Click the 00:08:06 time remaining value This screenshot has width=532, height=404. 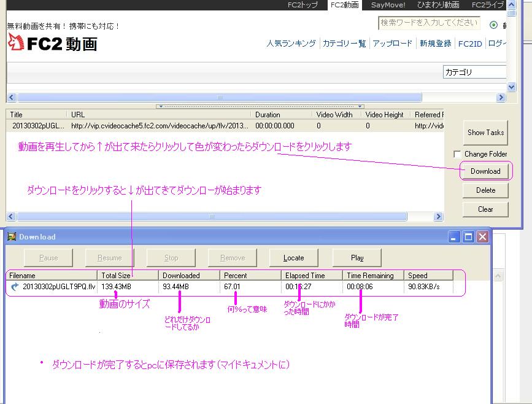[360, 287]
